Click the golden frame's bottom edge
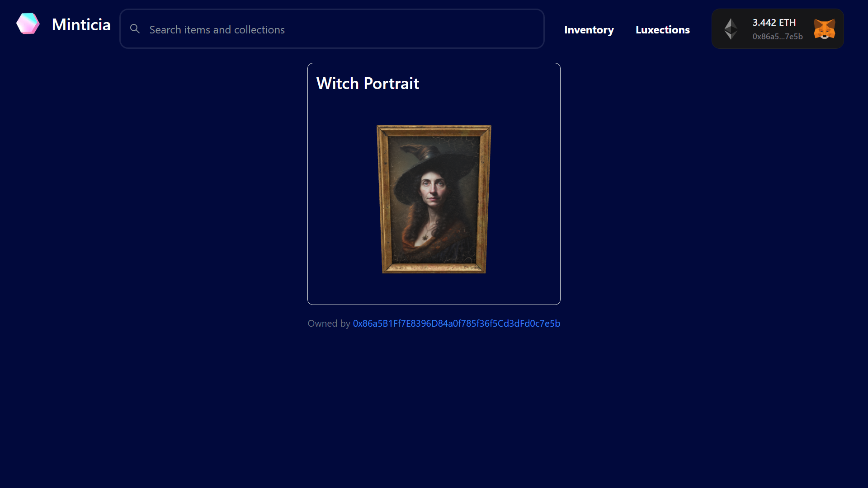868x488 pixels. pyautogui.click(x=434, y=268)
